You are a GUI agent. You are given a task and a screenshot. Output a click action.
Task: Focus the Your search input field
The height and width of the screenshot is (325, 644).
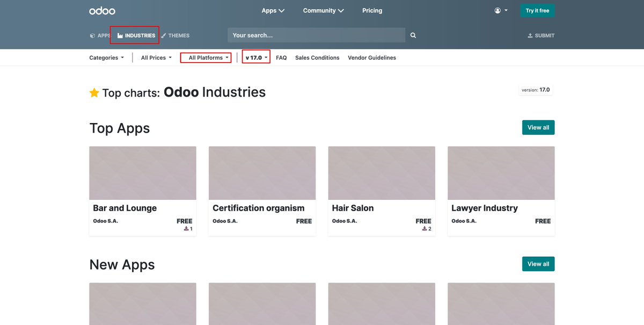click(317, 35)
